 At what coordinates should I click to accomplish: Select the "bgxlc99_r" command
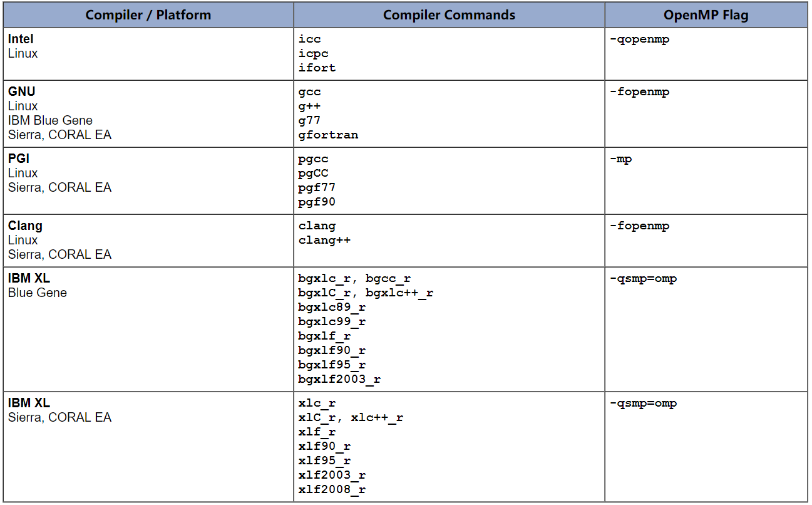tap(332, 322)
